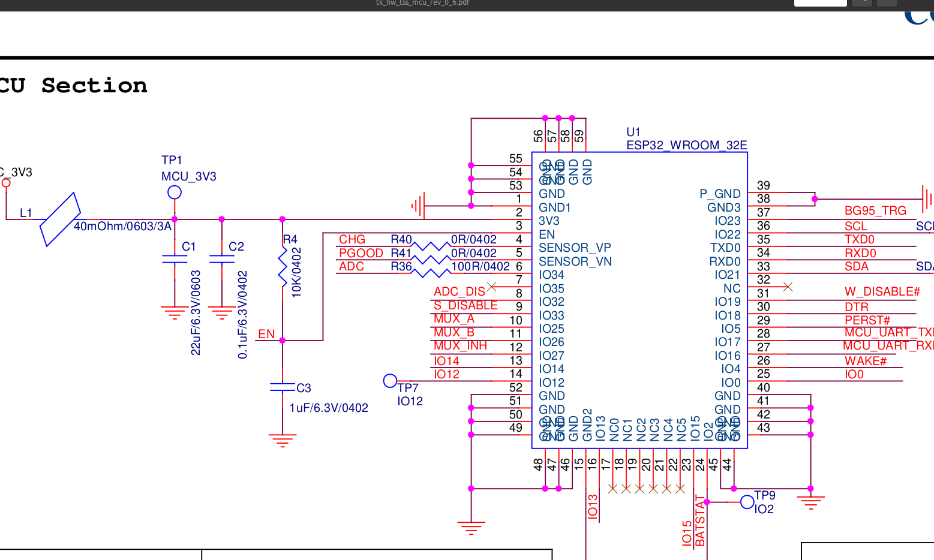Click the 100R/0402 resistor value
This screenshot has width=934, height=560.
pos(480,266)
